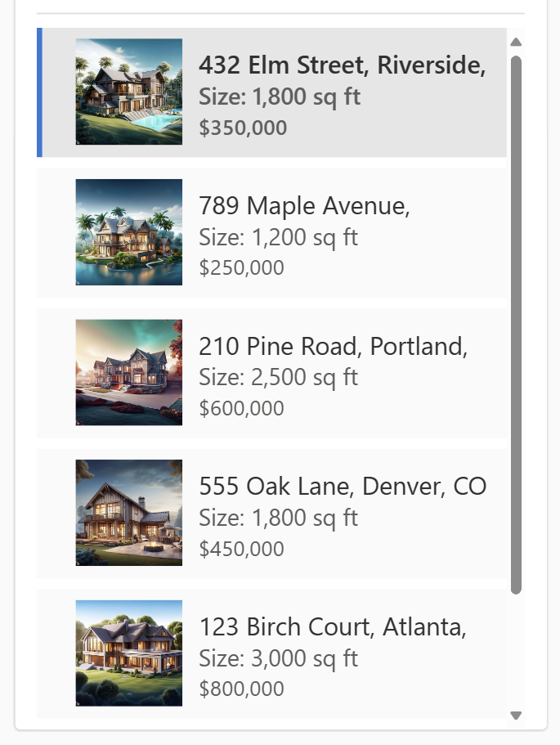Click the 210 Pine Road house thumbnail
Screen dimensions: 560x745
pyautogui.click(x=128, y=372)
